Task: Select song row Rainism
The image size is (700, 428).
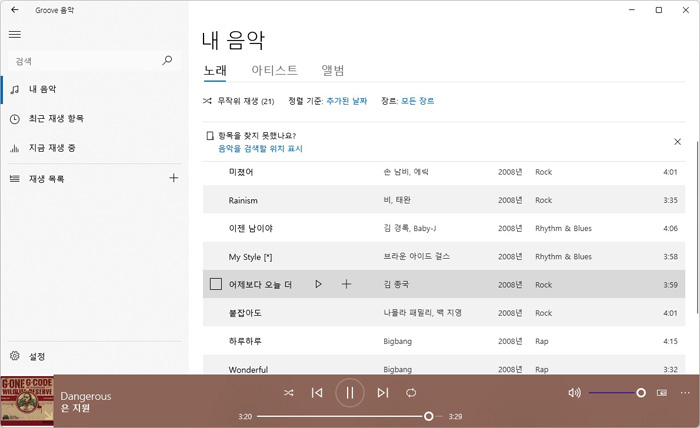Action: click(x=444, y=200)
